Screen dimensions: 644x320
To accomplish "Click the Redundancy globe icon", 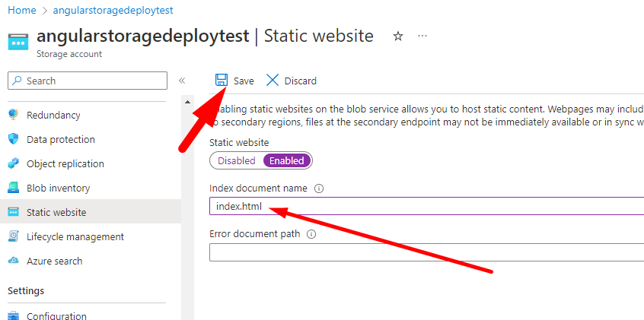I will tap(13, 116).
